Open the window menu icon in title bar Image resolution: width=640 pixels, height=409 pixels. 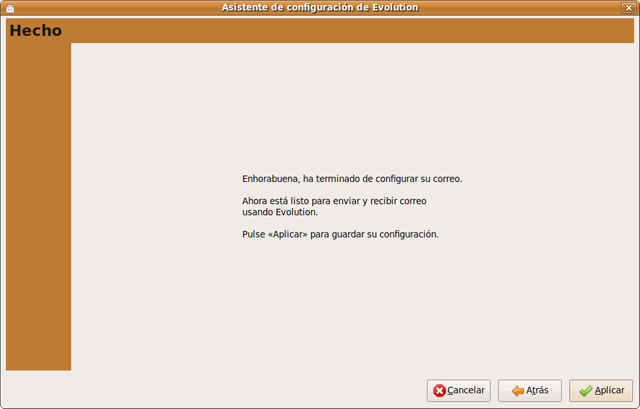click(x=9, y=7)
